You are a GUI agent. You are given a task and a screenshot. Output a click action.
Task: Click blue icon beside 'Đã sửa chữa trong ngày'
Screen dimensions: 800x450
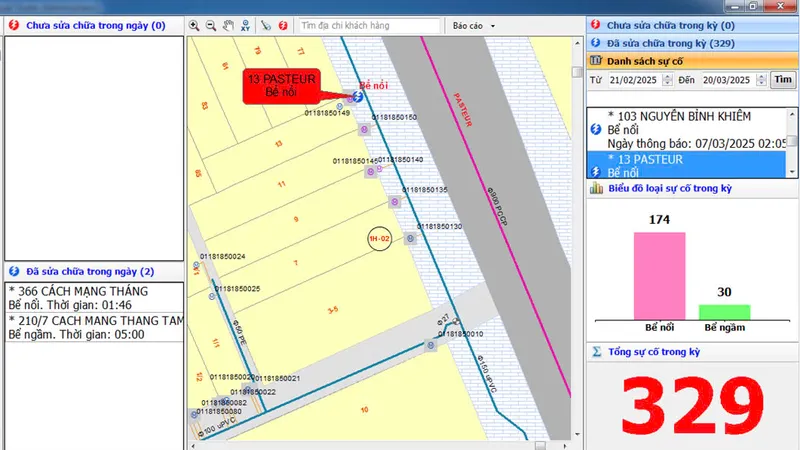14,271
